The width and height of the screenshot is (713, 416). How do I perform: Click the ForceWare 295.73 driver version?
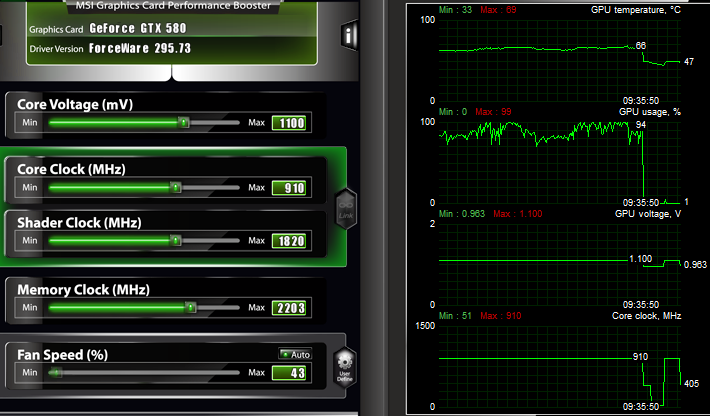140,48
